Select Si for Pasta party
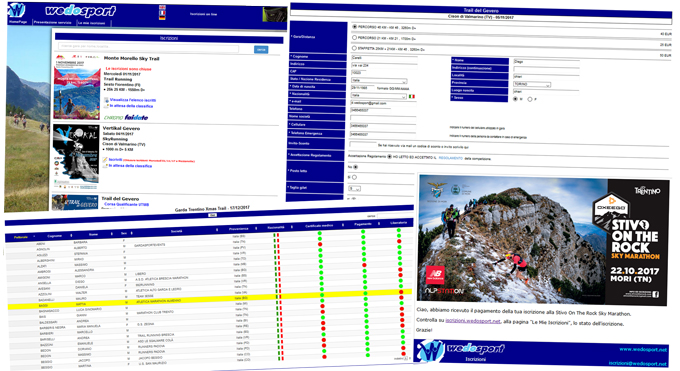The width and height of the screenshot is (680, 371). [354, 177]
